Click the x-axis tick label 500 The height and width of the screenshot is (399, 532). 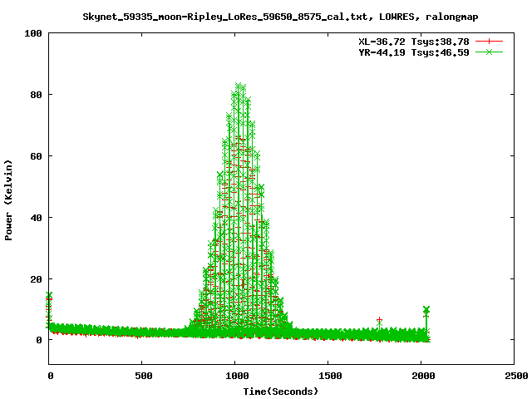(x=144, y=376)
